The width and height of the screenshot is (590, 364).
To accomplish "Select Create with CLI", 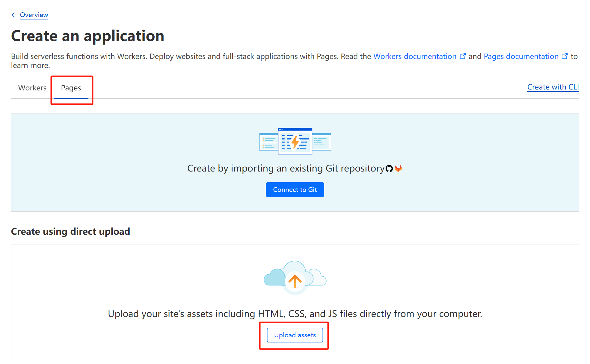I will [x=553, y=87].
